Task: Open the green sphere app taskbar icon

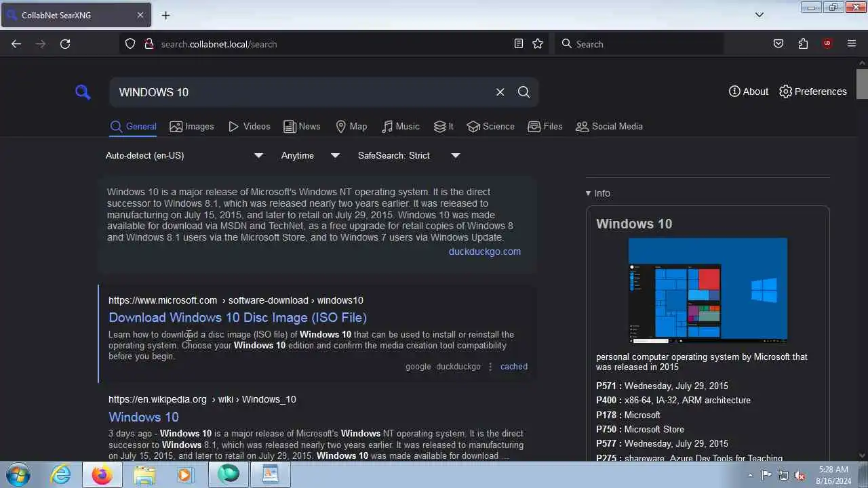Action: click(x=229, y=474)
